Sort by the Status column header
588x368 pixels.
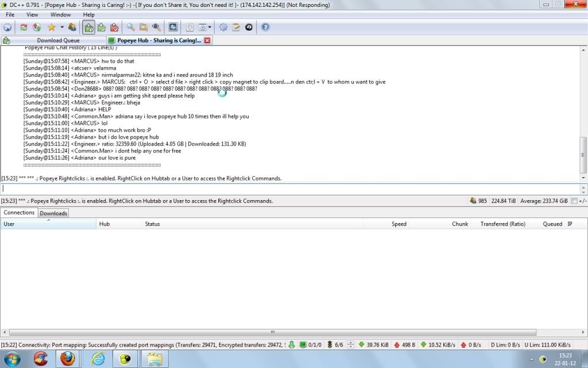click(x=253, y=224)
